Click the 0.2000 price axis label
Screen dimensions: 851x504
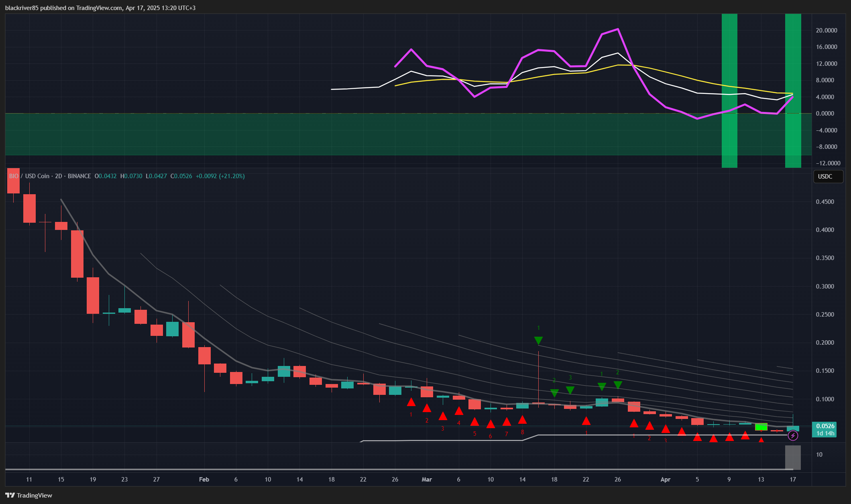point(825,343)
